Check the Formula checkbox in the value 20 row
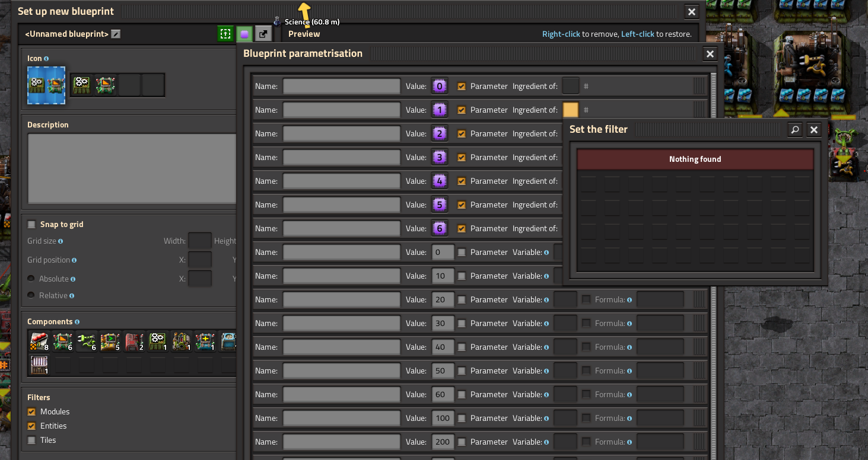This screenshot has width=868, height=460. pos(586,299)
